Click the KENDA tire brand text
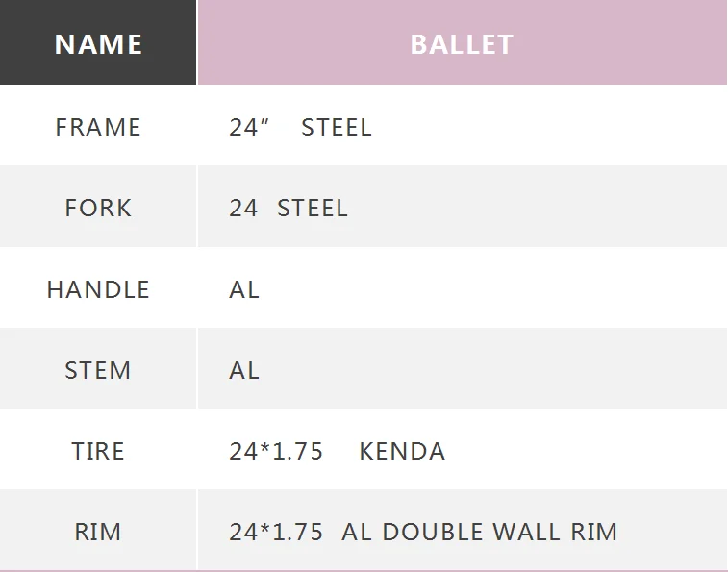 402,451
